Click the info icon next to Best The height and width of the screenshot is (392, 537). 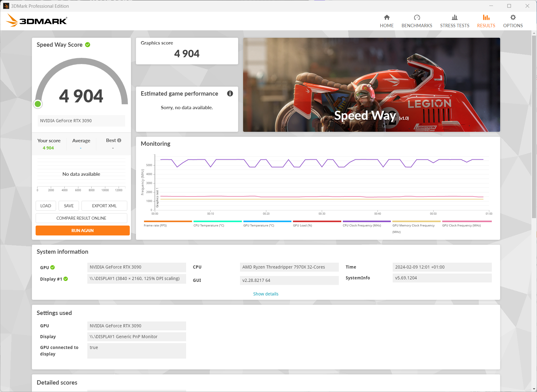(119, 140)
